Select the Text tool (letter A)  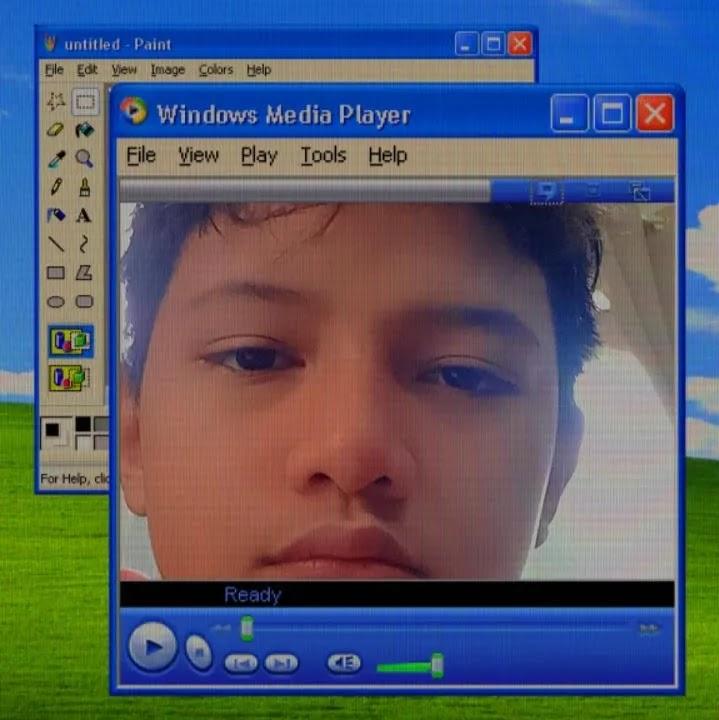pyautogui.click(x=85, y=215)
